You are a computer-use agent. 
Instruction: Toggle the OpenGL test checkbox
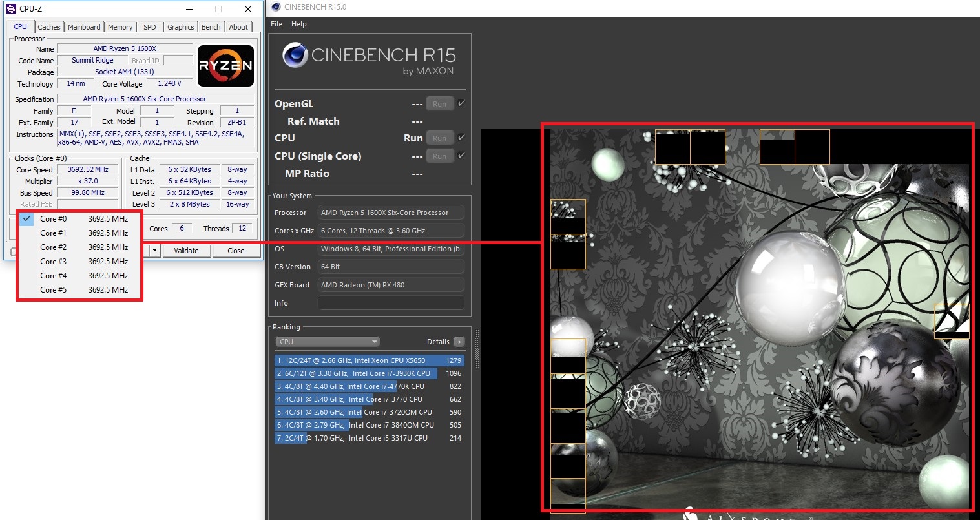[x=461, y=103]
